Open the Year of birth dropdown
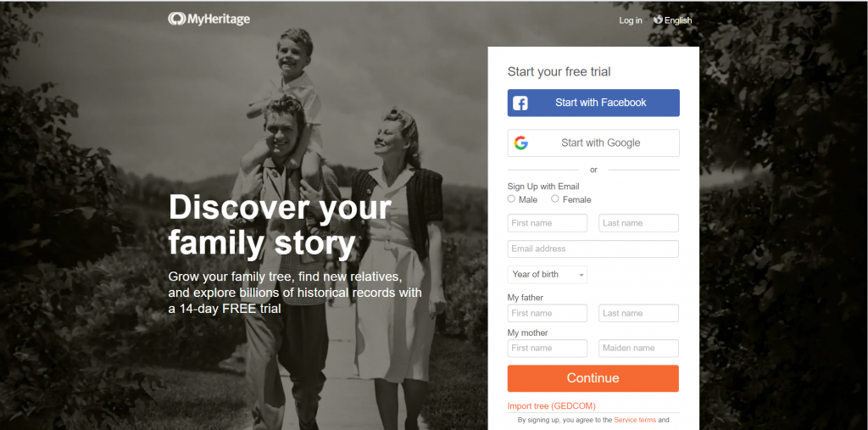 click(x=548, y=274)
